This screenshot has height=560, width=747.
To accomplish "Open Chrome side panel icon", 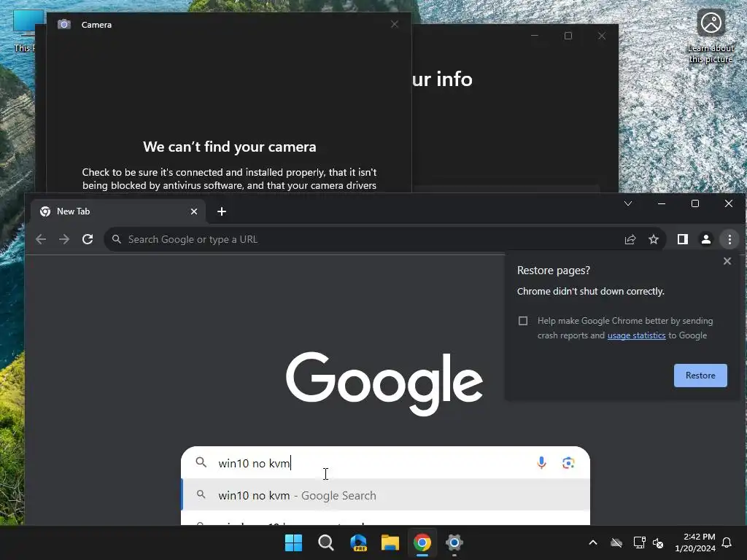I will (683, 239).
